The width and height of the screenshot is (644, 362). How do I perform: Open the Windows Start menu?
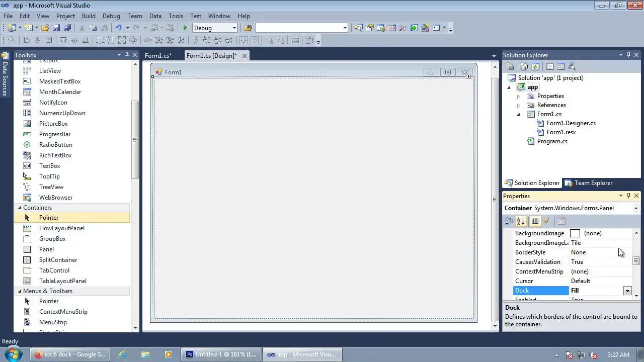pyautogui.click(x=14, y=354)
